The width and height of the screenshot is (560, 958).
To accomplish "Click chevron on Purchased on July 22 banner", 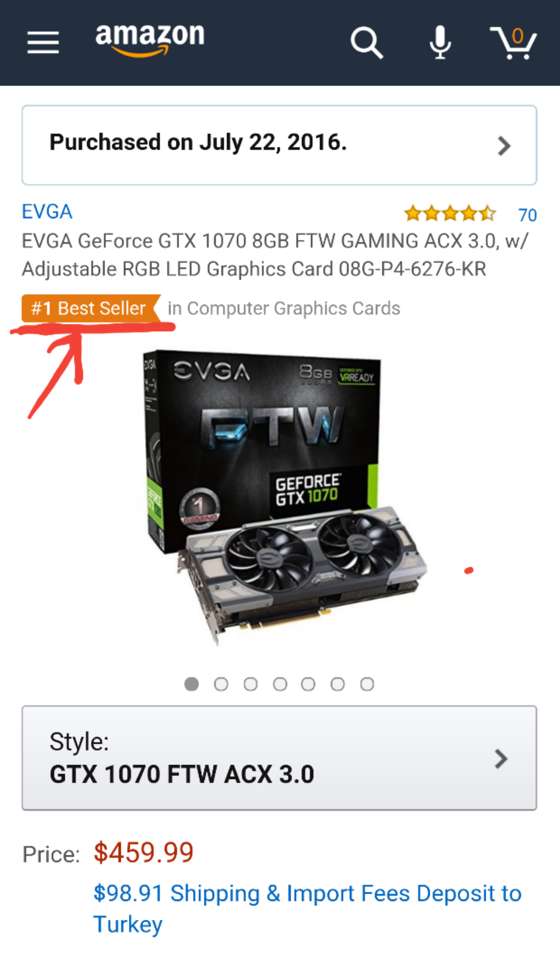I will pos(504,146).
